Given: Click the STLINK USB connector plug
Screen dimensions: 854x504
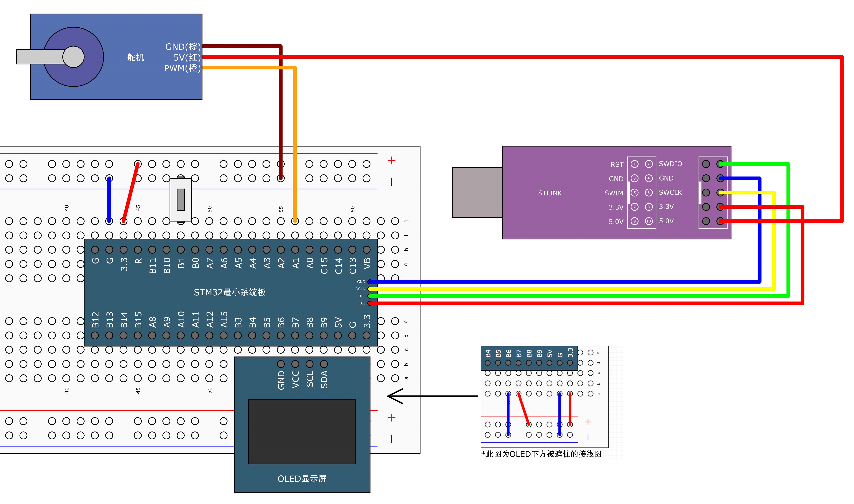Looking at the screenshot, I should (x=477, y=192).
